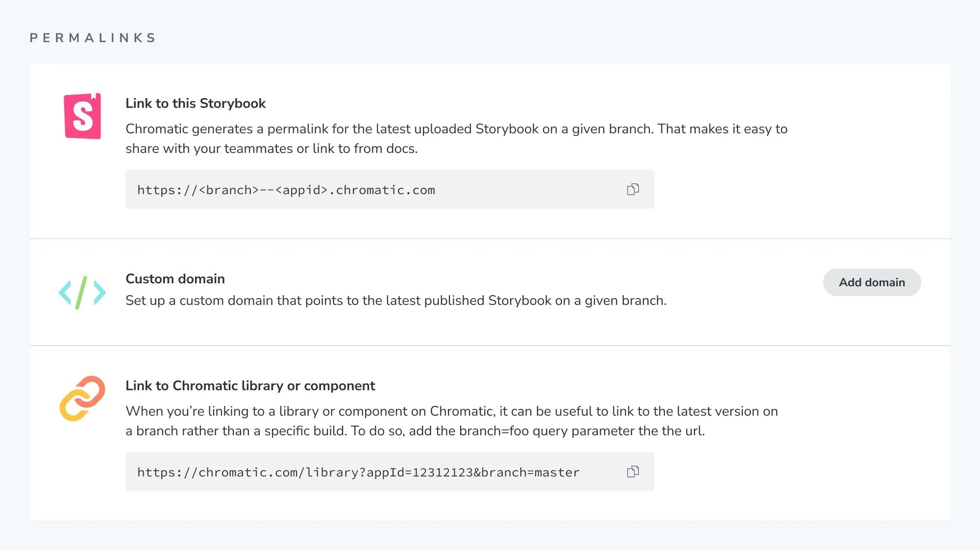Viewport: 980px width, 550px height.
Task: Select the Link to Chromatic library heading
Action: coord(250,386)
